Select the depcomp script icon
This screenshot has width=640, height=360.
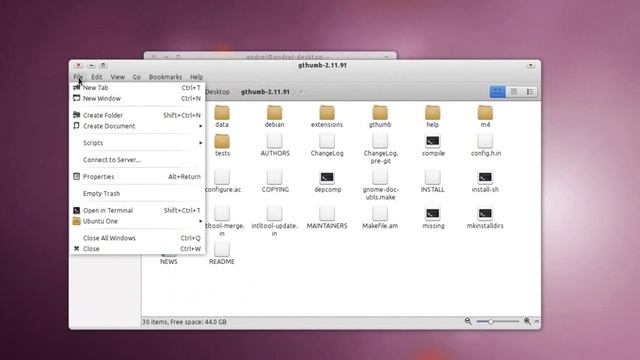327,177
